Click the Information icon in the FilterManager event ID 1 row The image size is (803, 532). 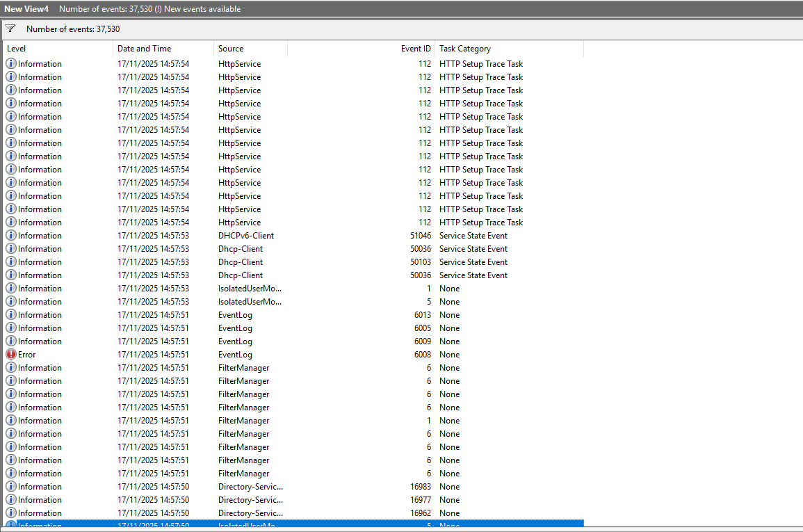pyautogui.click(x=10, y=420)
